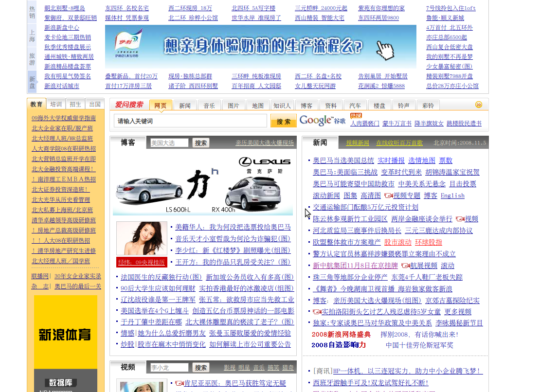Viewport: 540px width, 392px height.
Task: Focus the 请输入关键词 search field
Action: click(190, 121)
